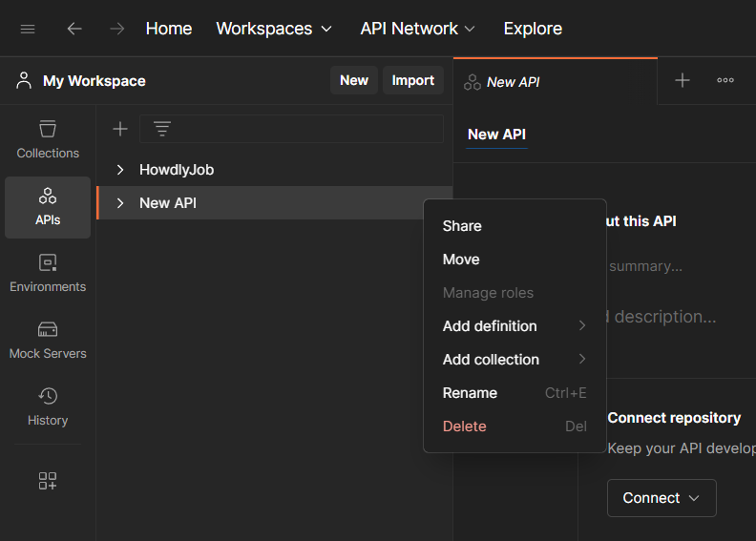Select the HowdlyJob row label
This screenshot has width=756, height=541.
point(177,170)
